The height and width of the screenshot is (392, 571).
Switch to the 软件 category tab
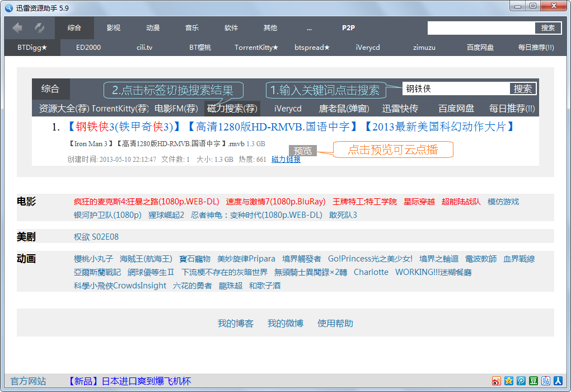231,27
